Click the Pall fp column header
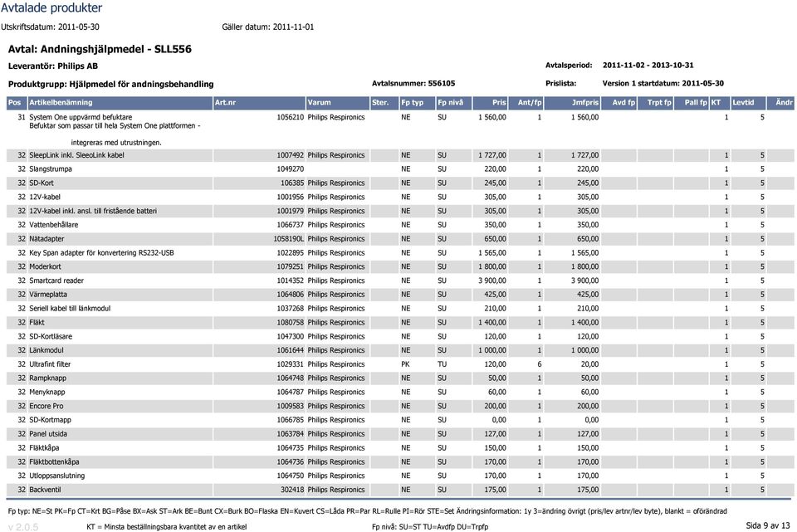Image resolution: width=797 pixels, height=532 pixels. pyautogui.click(x=692, y=103)
